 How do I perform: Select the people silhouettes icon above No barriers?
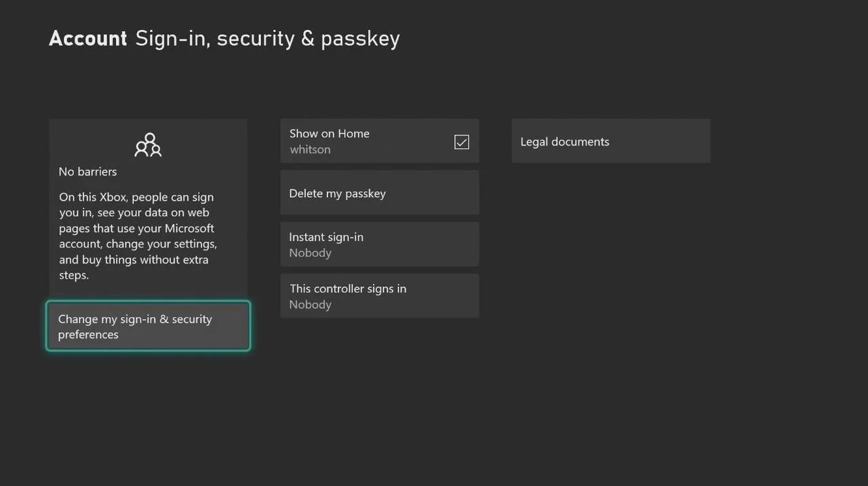coord(148,144)
